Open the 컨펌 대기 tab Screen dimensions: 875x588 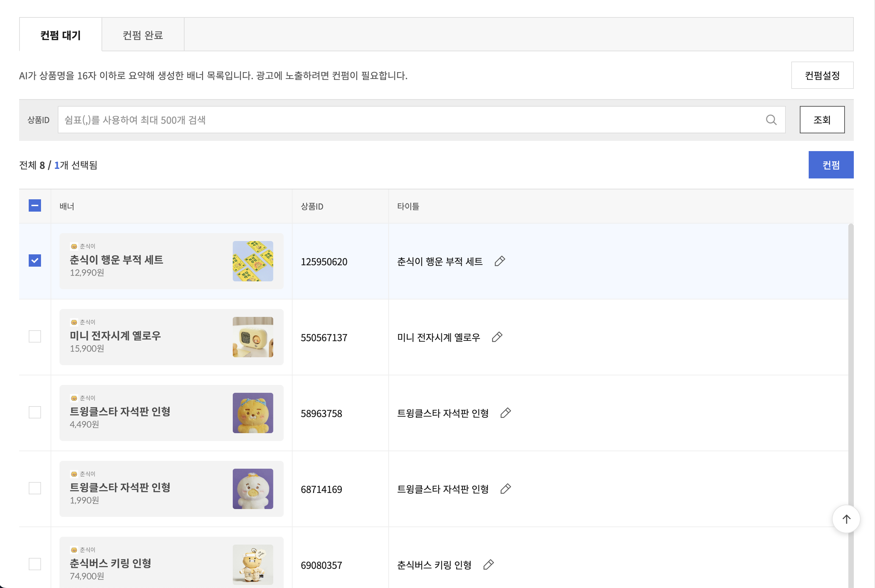pos(60,35)
